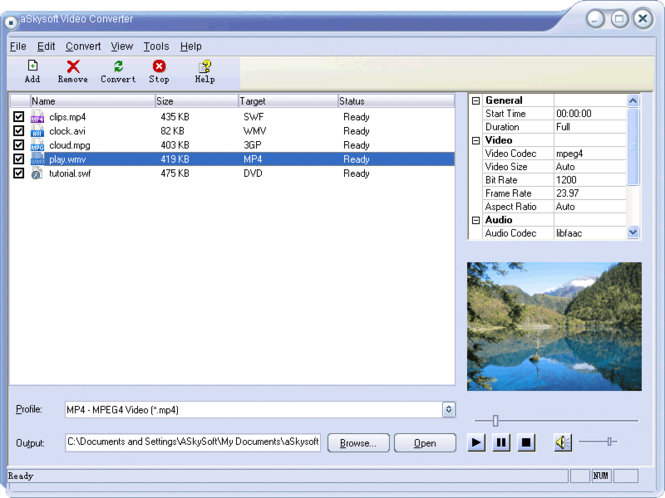This screenshot has width=665, height=498.
Task: Open the View menu
Action: point(122,46)
